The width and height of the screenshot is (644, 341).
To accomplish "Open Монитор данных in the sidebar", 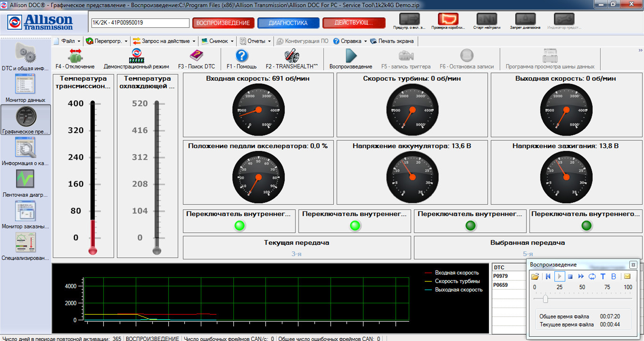I will pyautogui.click(x=25, y=88).
